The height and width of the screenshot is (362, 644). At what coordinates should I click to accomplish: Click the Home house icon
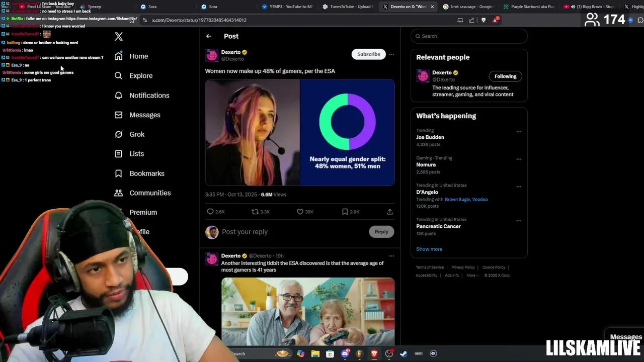coord(118,56)
